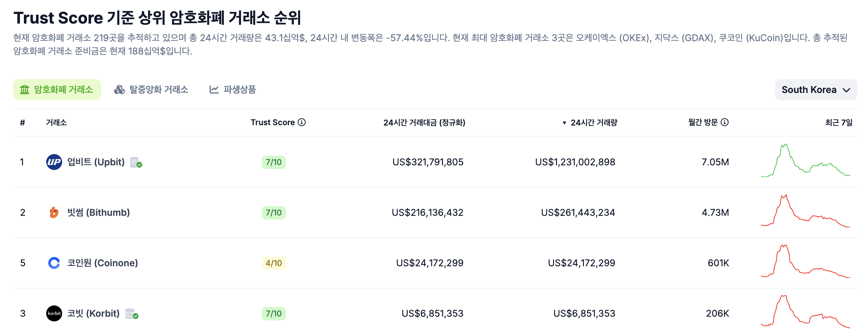868x336 pixels.
Task: Select the Coinone blue logo icon
Action: coord(54,263)
